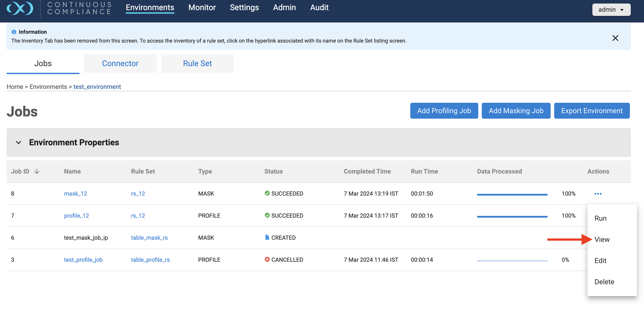Expand the Environment Properties chevron
This screenshot has height=314, width=644.
(x=19, y=143)
